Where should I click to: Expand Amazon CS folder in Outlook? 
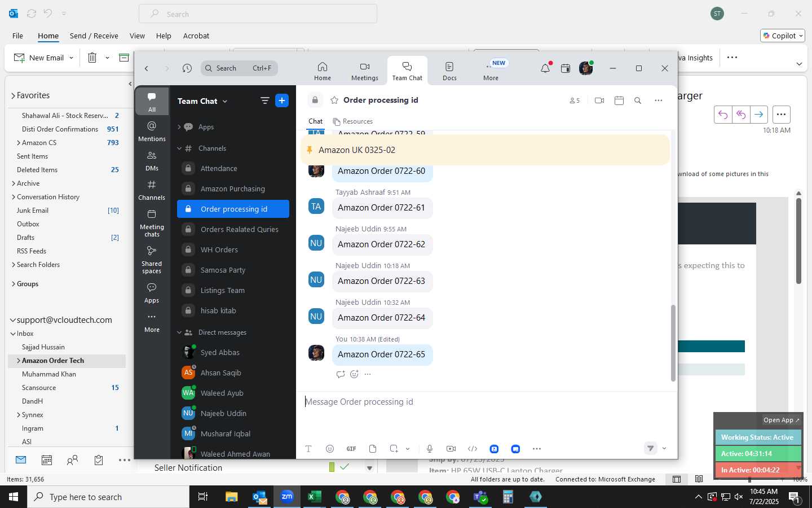coord(19,143)
